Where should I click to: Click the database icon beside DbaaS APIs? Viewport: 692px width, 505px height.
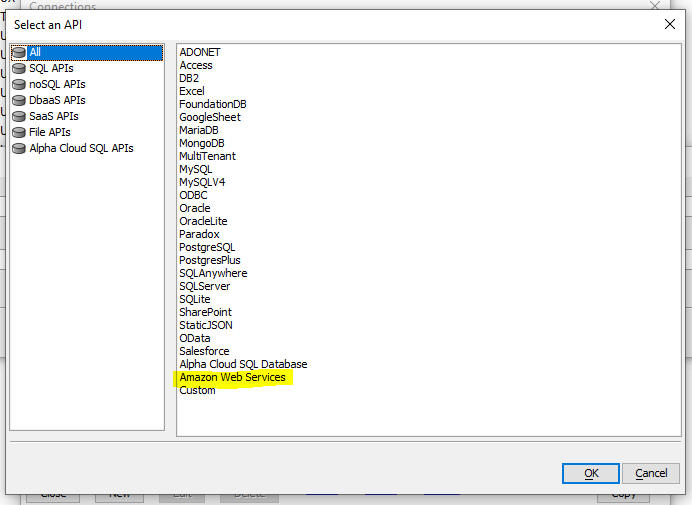pos(19,100)
